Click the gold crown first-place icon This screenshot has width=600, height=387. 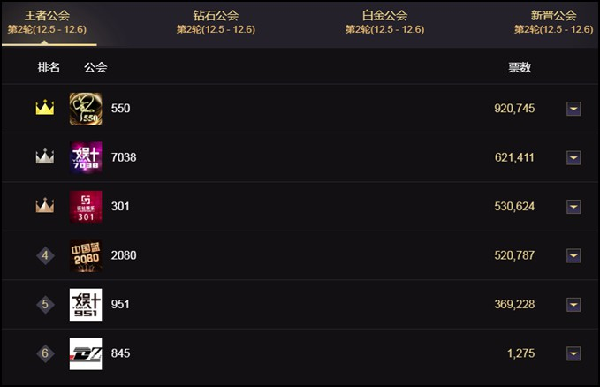(45, 108)
